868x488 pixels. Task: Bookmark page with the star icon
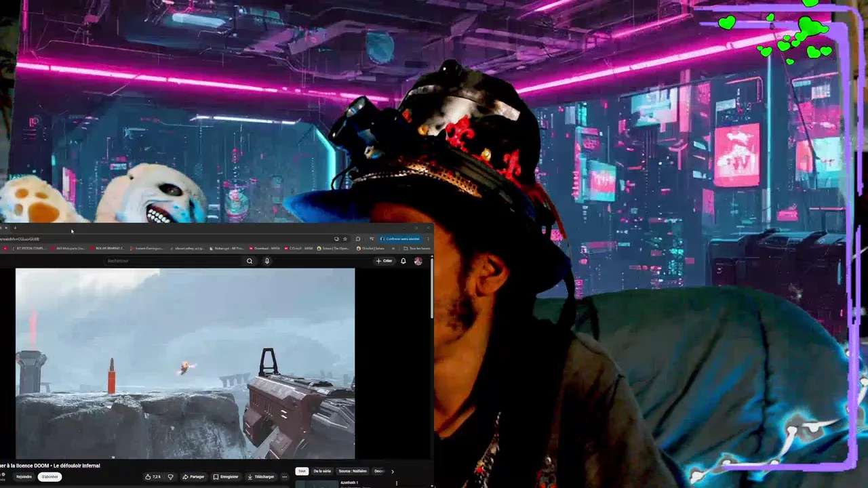tap(345, 239)
